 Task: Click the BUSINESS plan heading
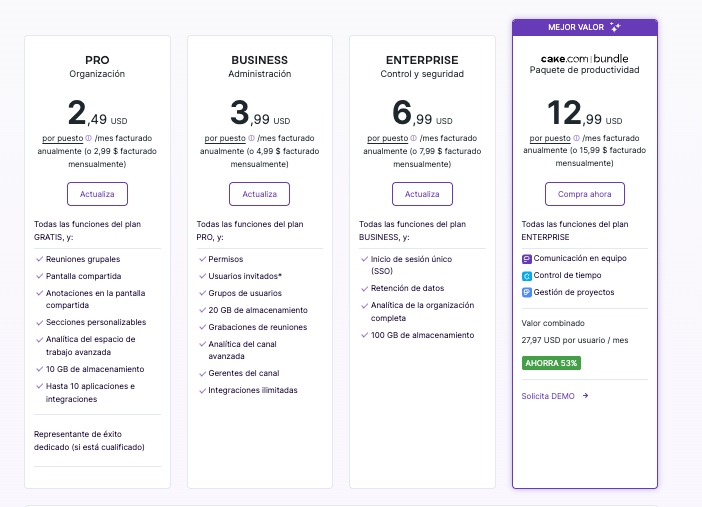click(260, 60)
